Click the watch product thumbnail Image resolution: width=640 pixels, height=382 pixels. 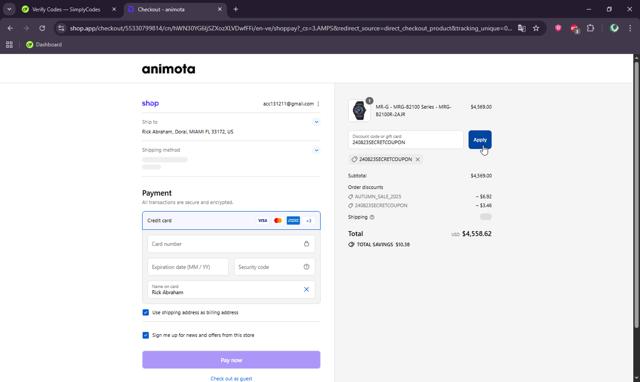[360, 110]
